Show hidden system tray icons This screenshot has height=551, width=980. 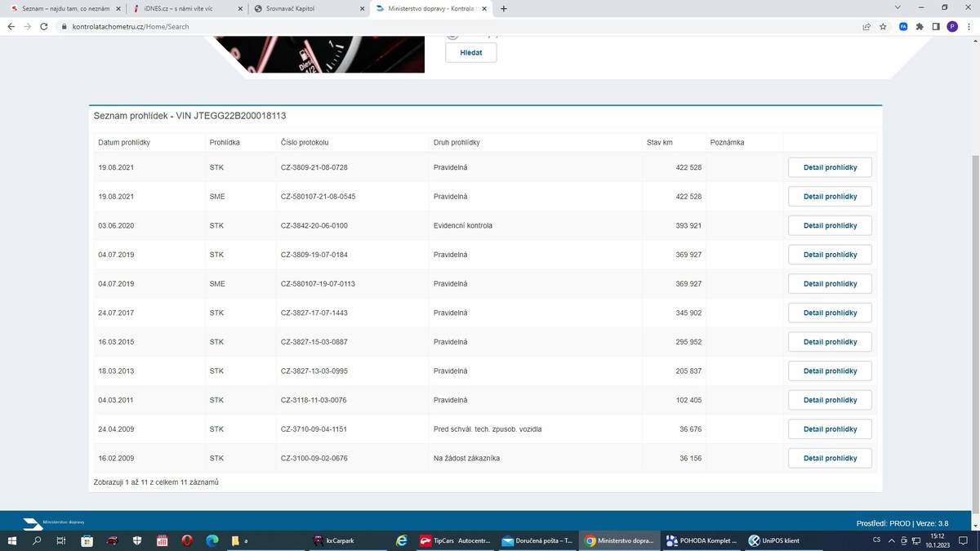892,540
